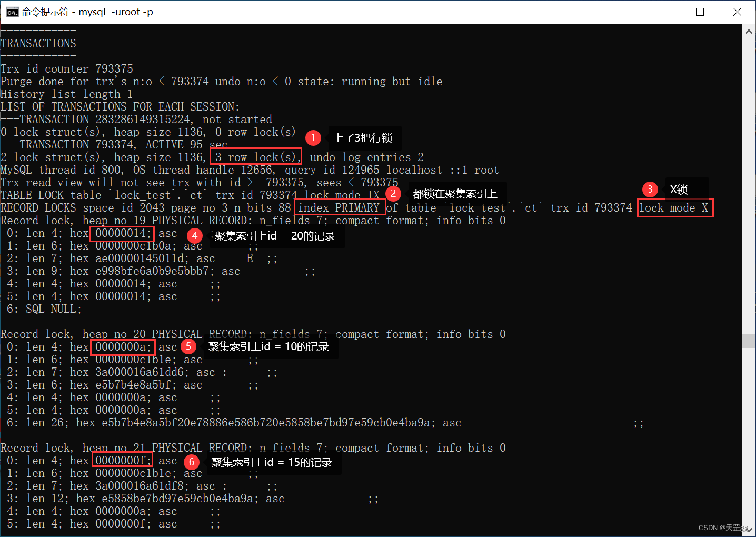Click the 'len 26' long hex line

pyautogui.click(x=325, y=423)
